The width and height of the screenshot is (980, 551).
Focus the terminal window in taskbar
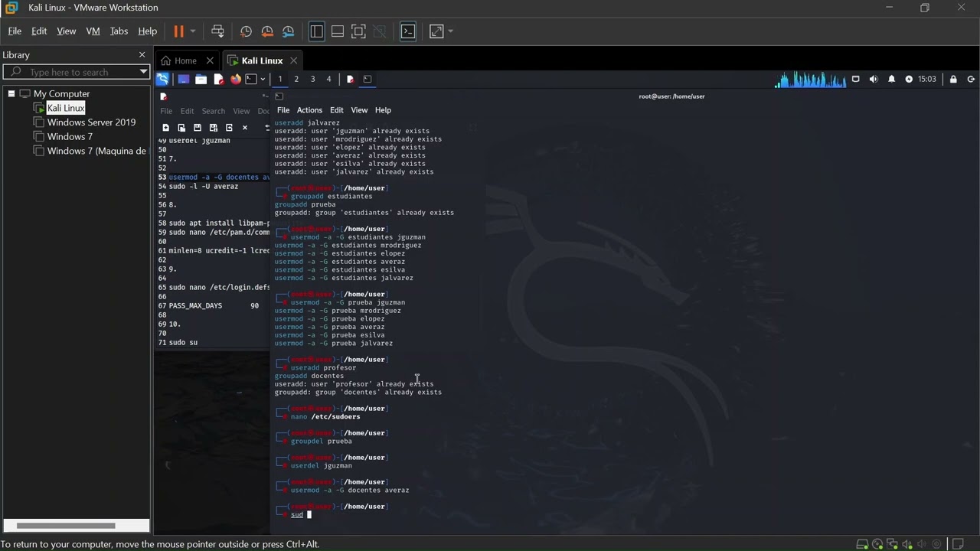pos(367,79)
